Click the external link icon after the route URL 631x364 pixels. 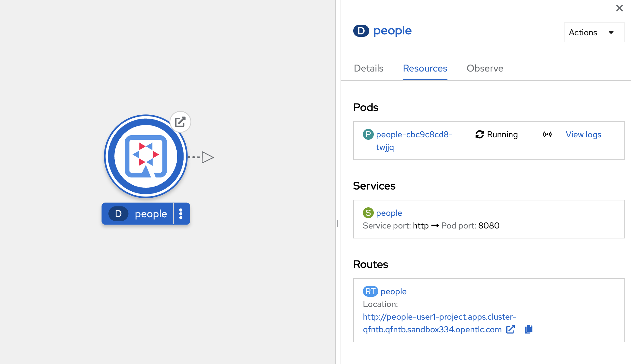(x=511, y=329)
